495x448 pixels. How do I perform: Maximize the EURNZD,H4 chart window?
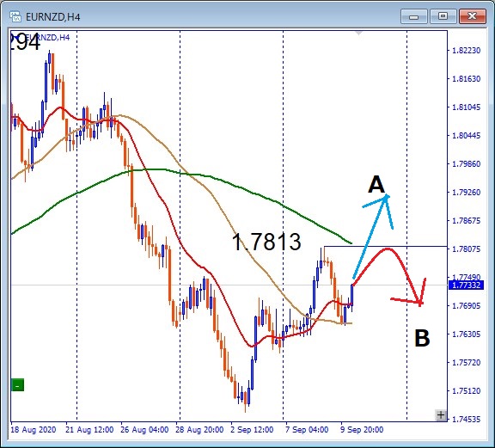click(443, 16)
